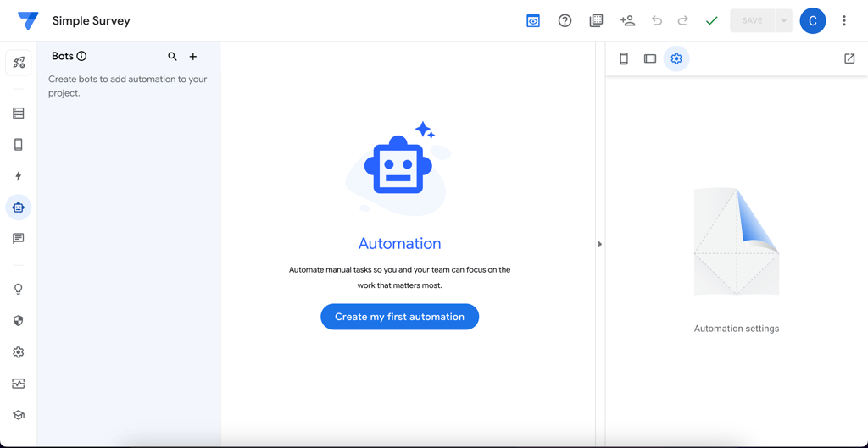
Task: Switch preview to tablet view
Action: 650,58
